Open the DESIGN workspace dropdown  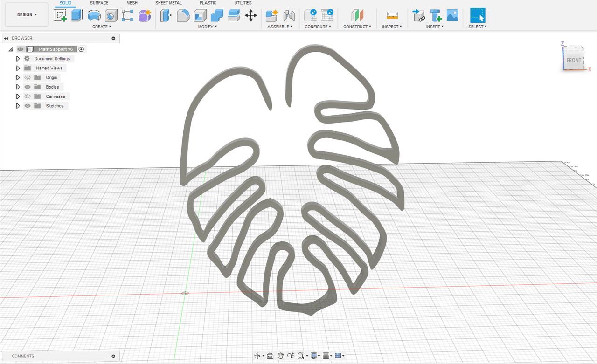[27, 14]
